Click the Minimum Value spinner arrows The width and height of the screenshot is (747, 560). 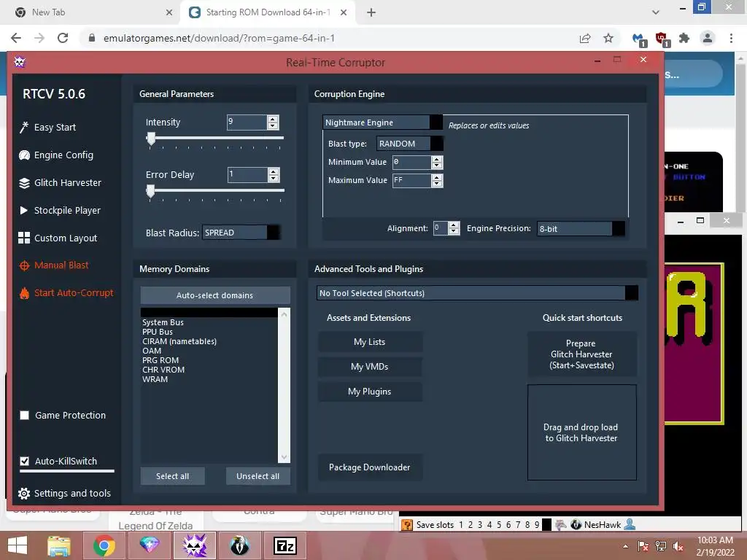click(x=437, y=163)
